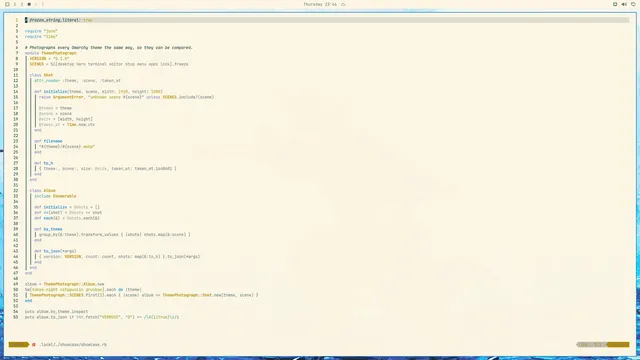The height and width of the screenshot is (360, 640).
Task: Click the update indicator icon beside clock
Action: [x=343, y=4]
